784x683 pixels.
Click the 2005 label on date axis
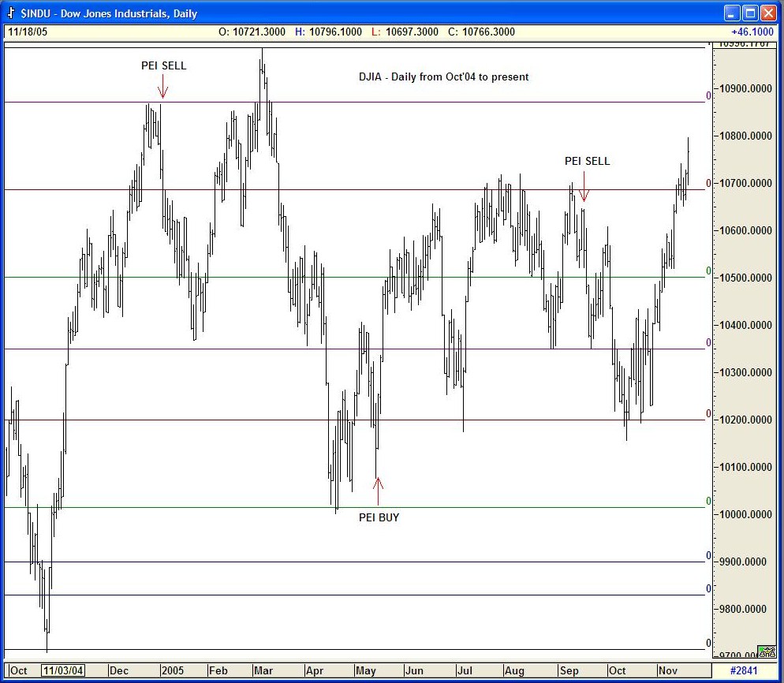pos(173,670)
